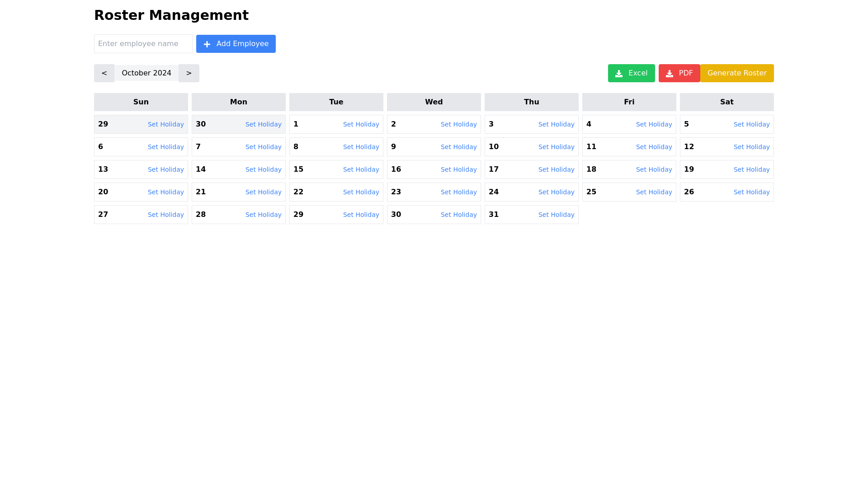Set Holiday on September 30
Screen dimensions: 868x488
pos(263,124)
